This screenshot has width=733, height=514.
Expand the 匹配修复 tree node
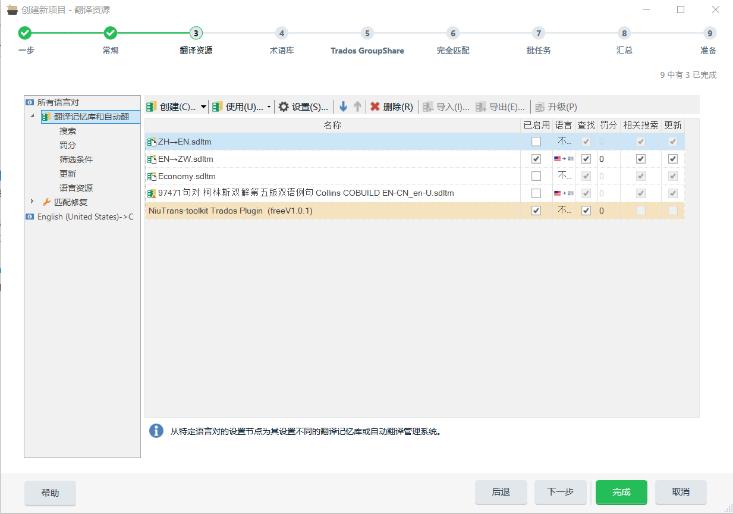point(32,201)
